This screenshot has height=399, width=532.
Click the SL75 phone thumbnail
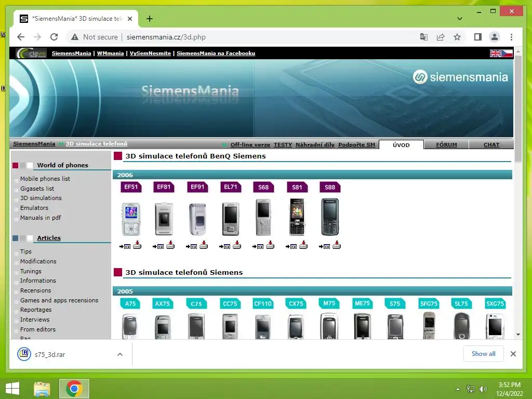(462, 326)
